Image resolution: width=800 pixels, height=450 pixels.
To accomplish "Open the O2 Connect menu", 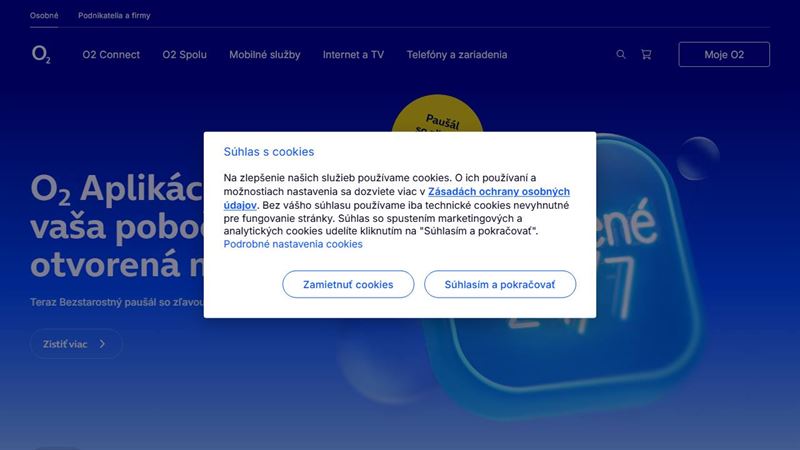I will 111,55.
